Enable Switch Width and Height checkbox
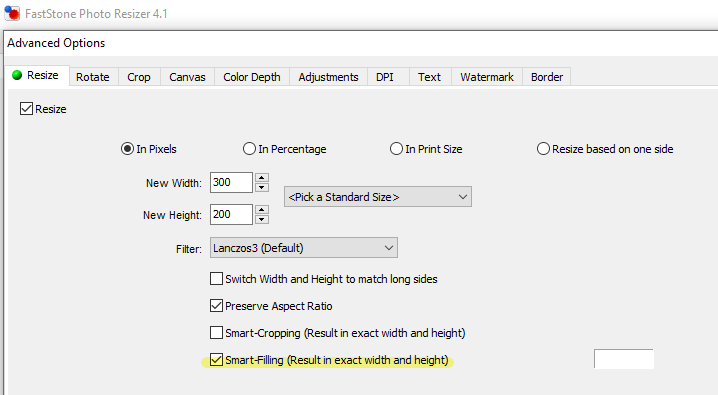 click(216, 278)
